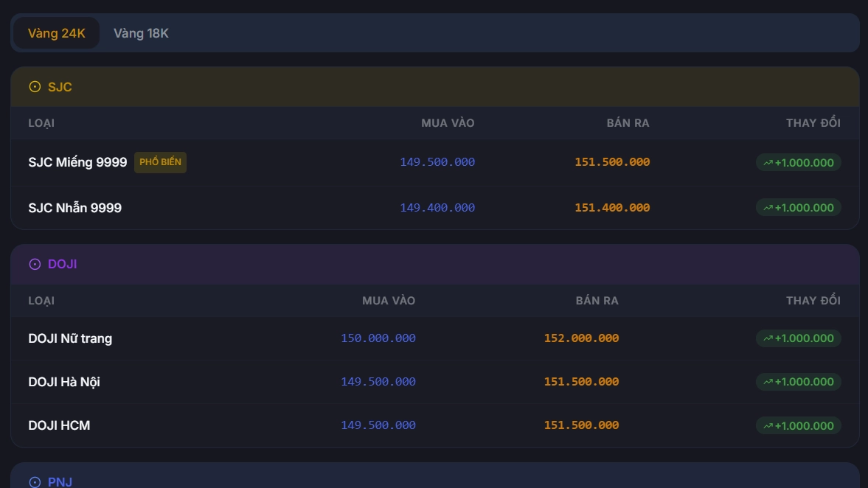
Task: Click the DOJI section circle icon
Action: click(35, 265)
